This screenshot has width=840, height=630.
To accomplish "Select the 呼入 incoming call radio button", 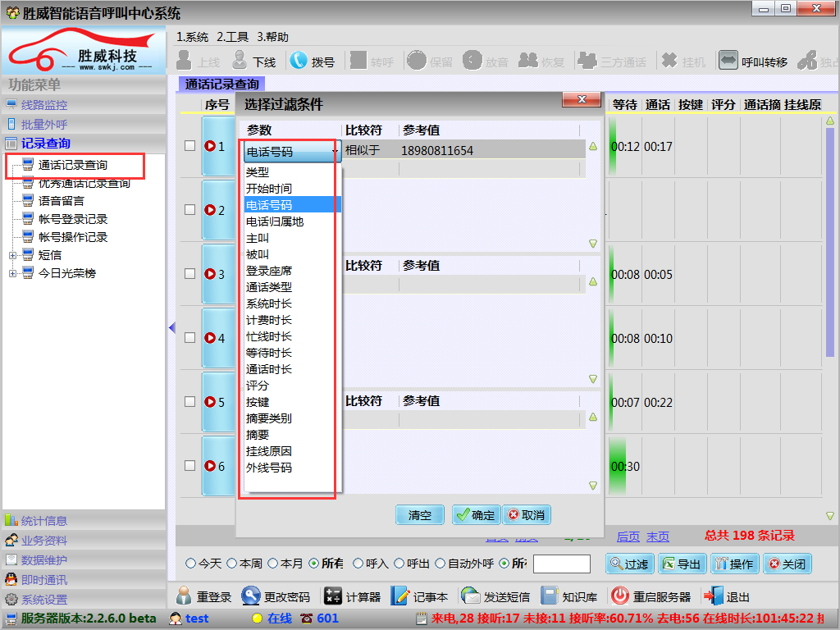I will 358,564.
